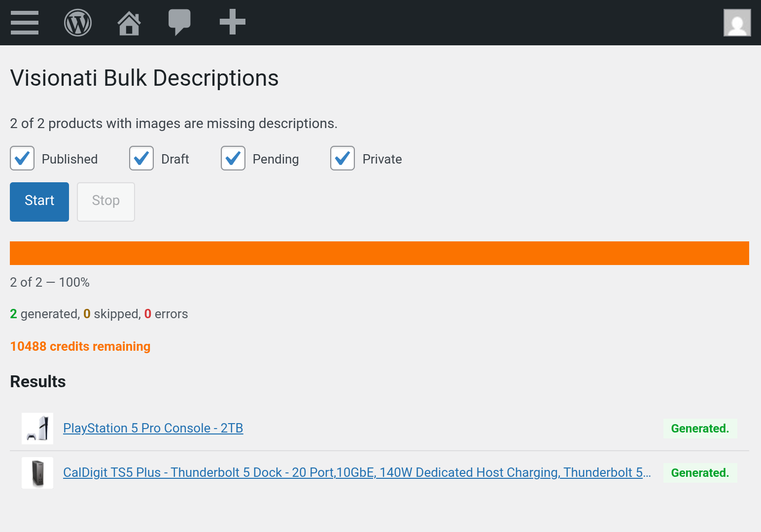Click the plus icon to add new content

[x=232, y=22]
